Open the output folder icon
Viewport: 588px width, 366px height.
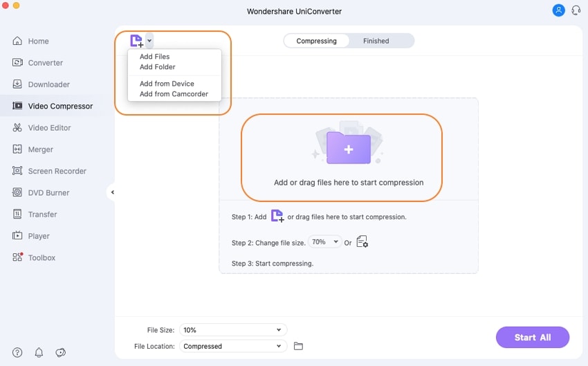[298, 346]
